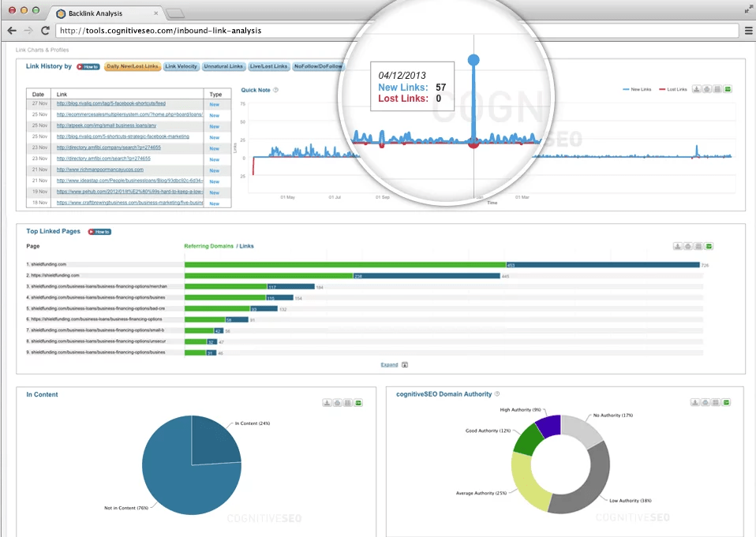
Task: Open the richmanpoormancayucos.com link
Action: coord(99,170)
